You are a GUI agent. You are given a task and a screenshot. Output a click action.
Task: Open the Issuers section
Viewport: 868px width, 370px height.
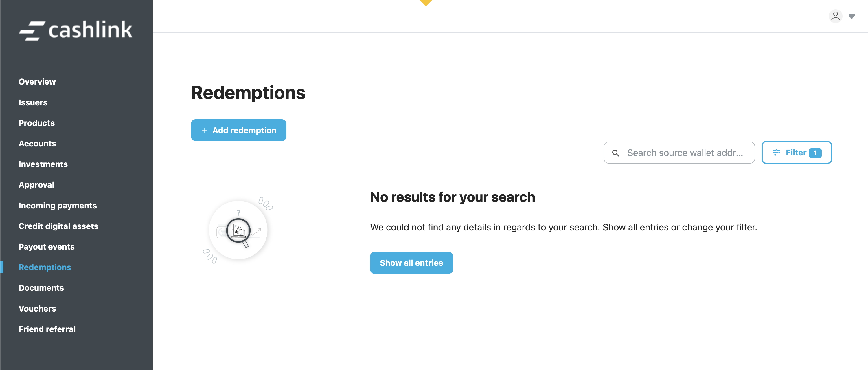click(33, 102)
